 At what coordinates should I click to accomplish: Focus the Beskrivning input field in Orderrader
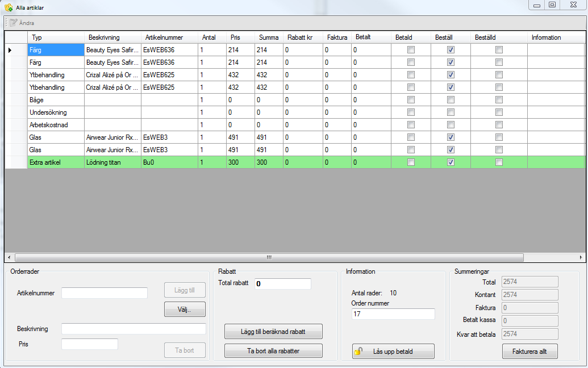pyautogui.click(x=134, y=329)
